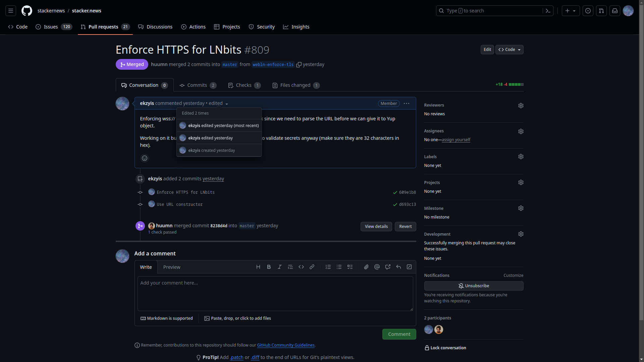This screenshot has height=362, width=644.
Task: Click the Revert button
Action: click(405, 227)
